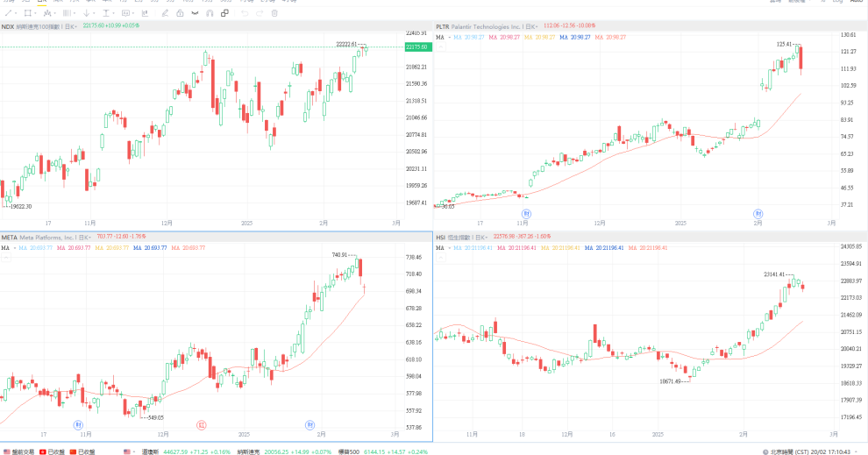Open HSI chart period dropdown 日K
This screenshot has height=455, width=868.
point(481,238)
